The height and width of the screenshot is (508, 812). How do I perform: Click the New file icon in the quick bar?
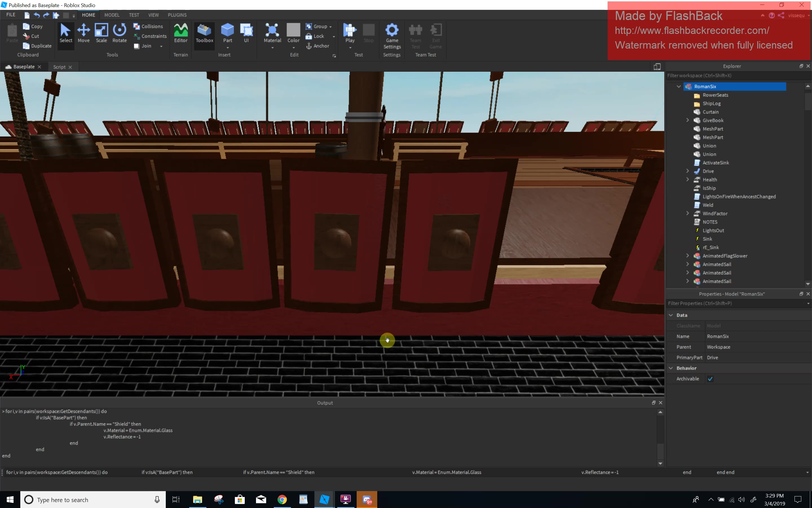coord(27,15)
